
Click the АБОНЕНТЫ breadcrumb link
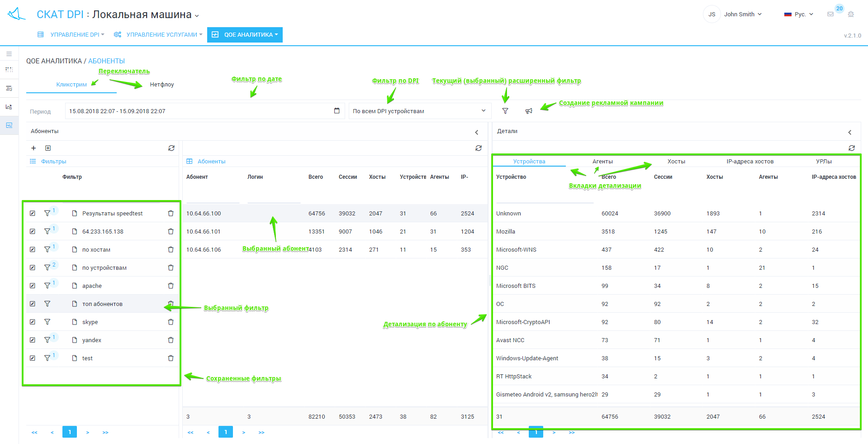point(106,61)
